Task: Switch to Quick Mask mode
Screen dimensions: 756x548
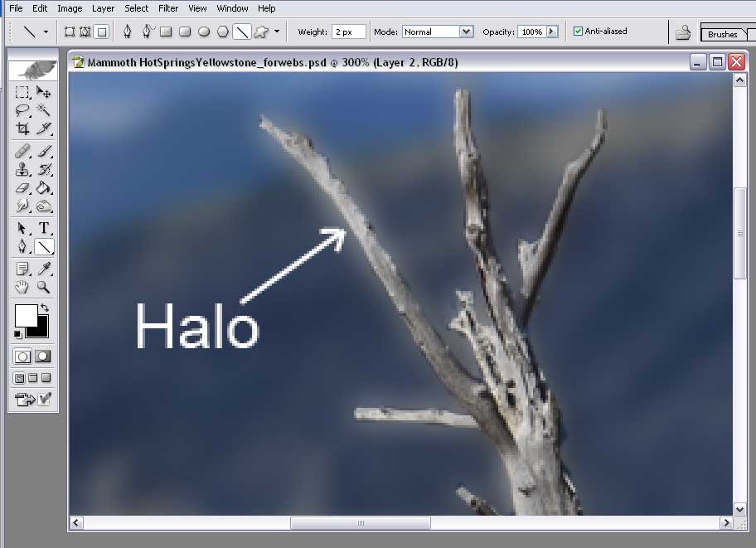Action: point(43,356)
